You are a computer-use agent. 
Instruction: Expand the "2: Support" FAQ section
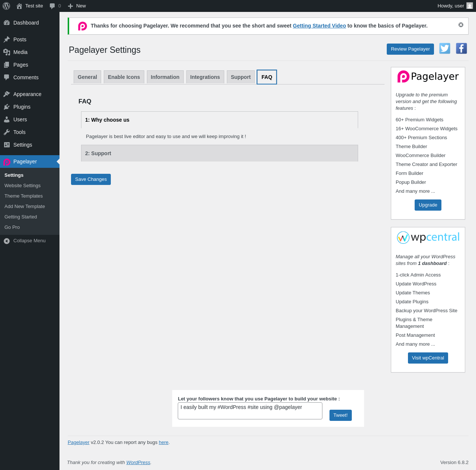pos(219,153)
